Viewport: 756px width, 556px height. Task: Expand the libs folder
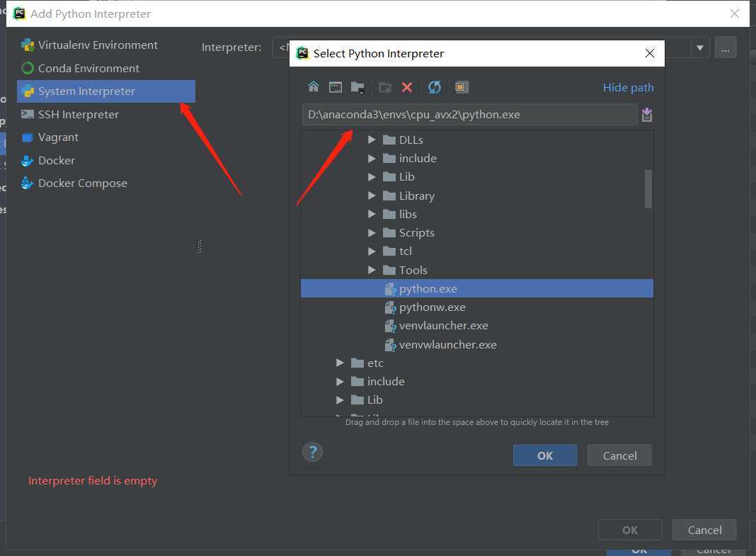(372, 214)
